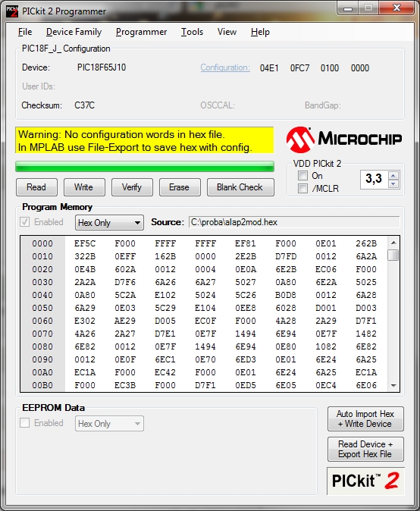Click Auto Import Hex + Write Device
Screen dimensions: 420x511
click(x=365, y=419)
